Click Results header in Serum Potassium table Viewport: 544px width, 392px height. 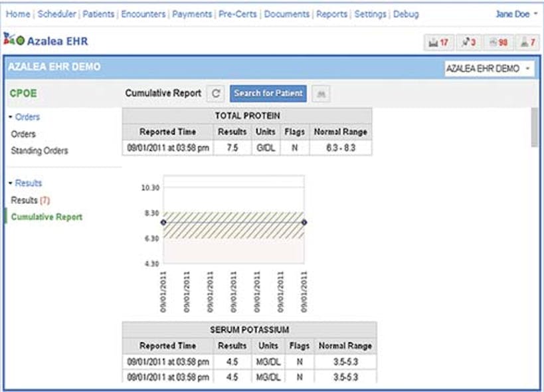[232, 345]
